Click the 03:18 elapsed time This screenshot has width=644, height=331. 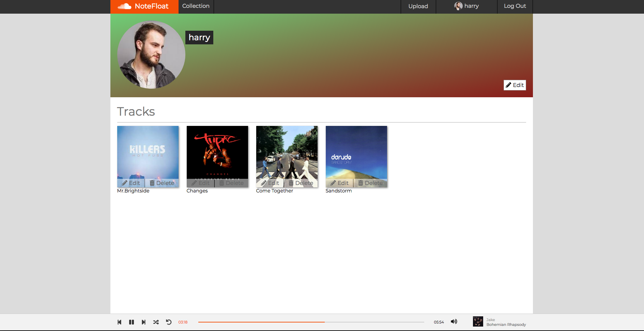(183, 322)
